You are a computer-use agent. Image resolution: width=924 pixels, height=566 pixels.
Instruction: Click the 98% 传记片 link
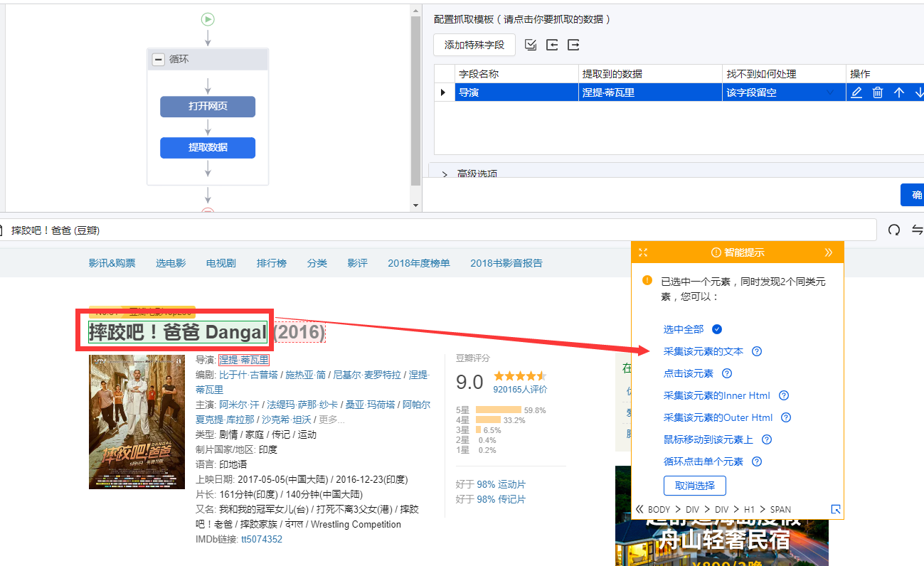coord(501,499)
